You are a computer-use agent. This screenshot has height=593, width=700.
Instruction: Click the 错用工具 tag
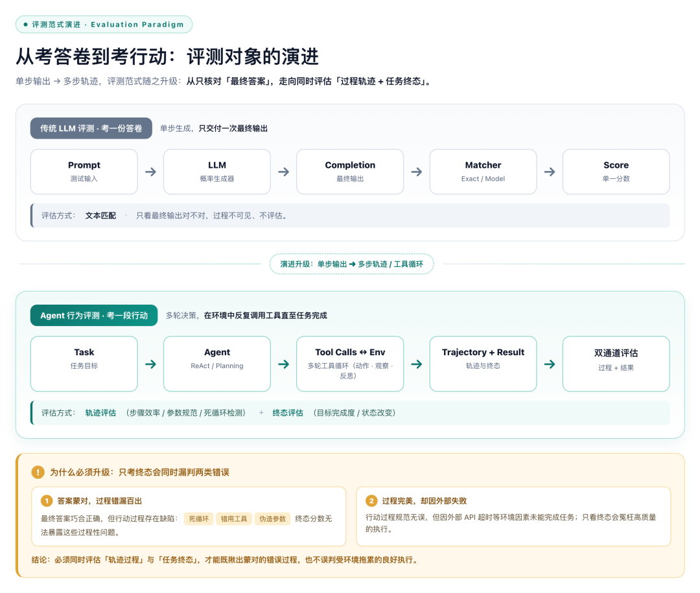coord(234,518)
